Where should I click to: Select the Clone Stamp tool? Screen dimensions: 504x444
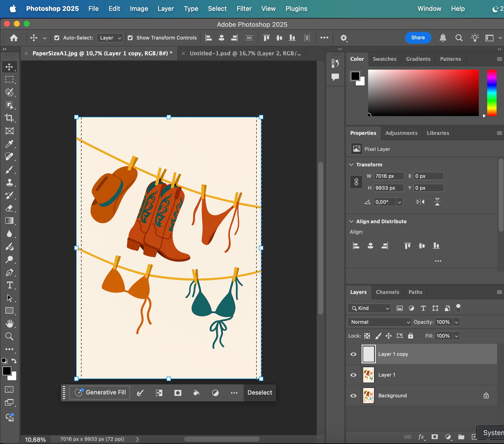coord(9,182)
